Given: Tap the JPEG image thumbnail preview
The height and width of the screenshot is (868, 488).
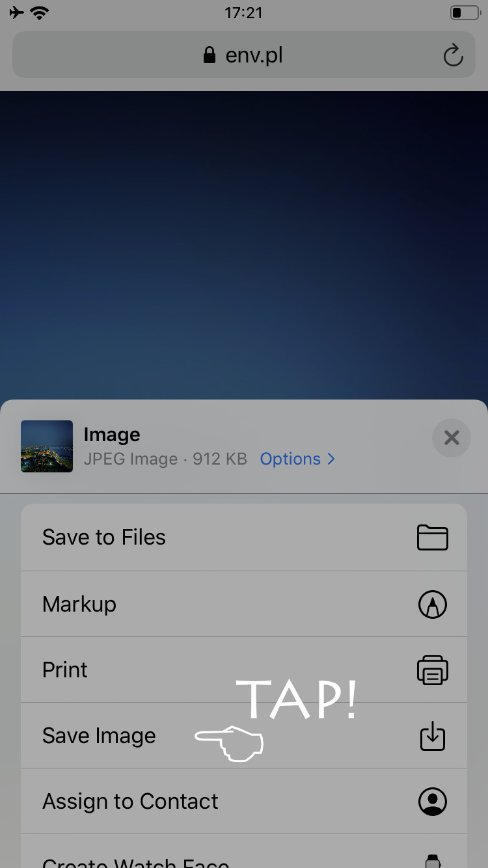Looking at the screenshot, I should click(47, 446).
